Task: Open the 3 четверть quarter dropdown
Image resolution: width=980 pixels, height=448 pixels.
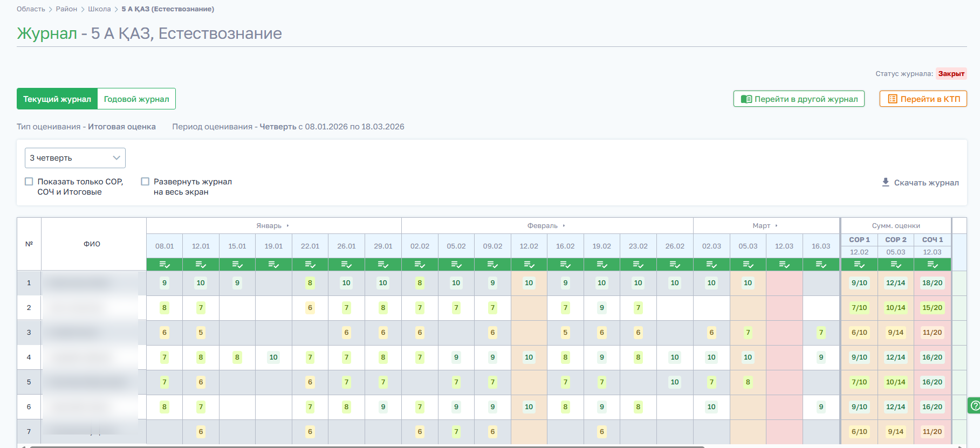Action: 75,158
